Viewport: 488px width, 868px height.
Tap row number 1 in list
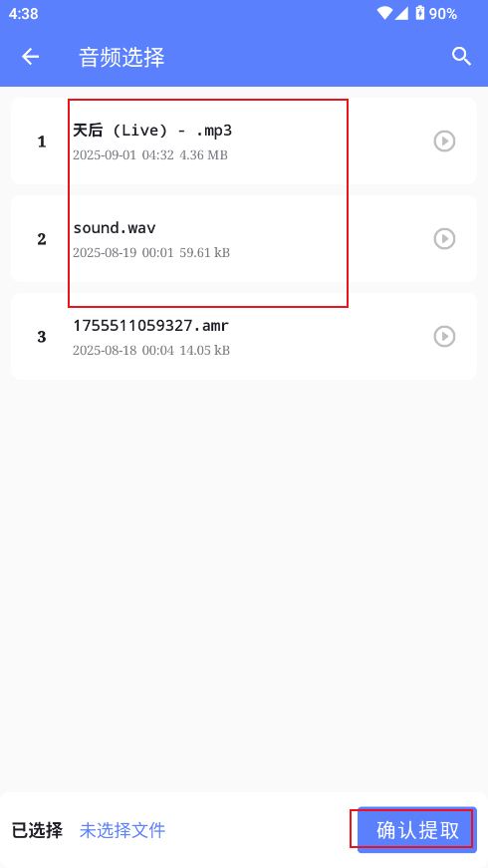(x=42, y=143)
